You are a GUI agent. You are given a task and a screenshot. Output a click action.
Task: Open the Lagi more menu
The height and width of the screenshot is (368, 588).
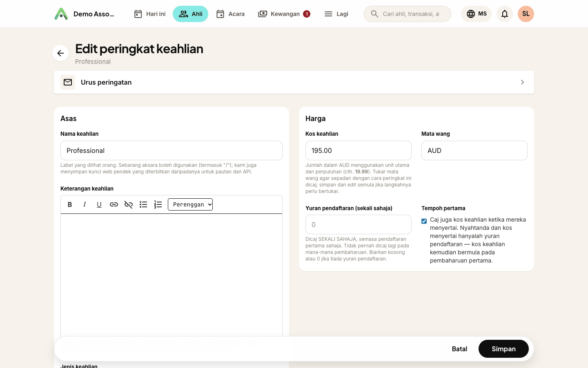point(336,14)
